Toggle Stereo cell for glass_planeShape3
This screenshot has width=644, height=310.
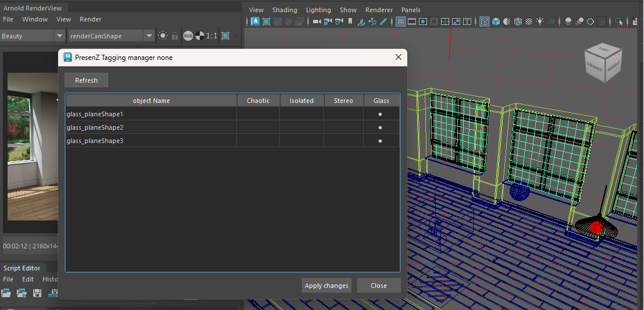pyautogui.click(x=343, y=141)
